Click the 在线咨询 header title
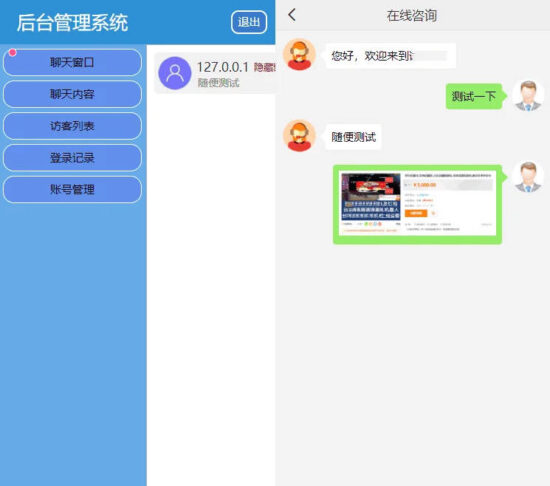The image size is (550, 486). point(412,15)
